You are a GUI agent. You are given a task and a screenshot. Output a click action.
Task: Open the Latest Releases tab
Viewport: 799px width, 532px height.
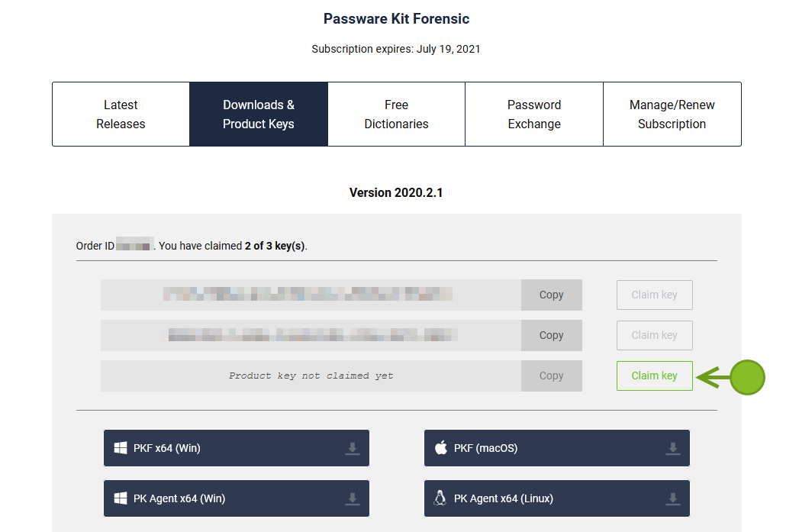pos(121,114)
